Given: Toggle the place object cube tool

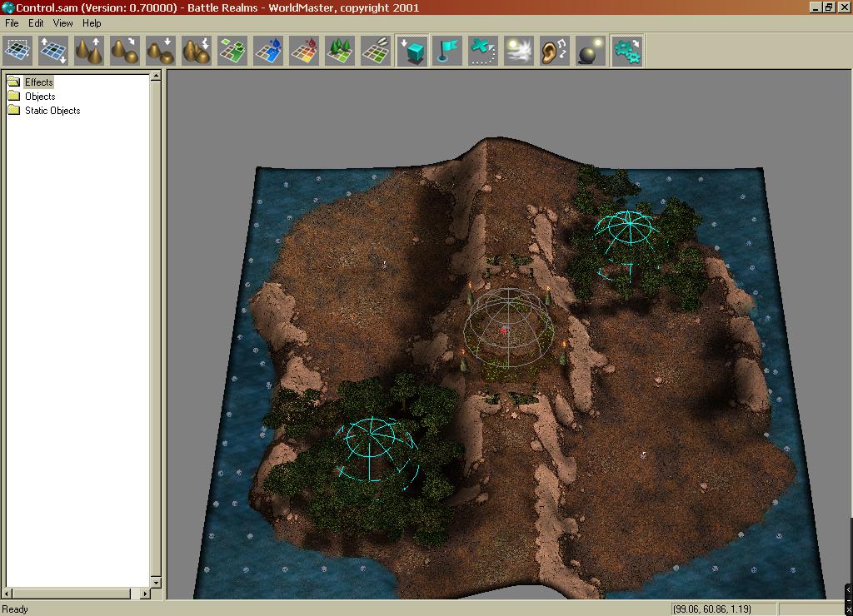Looking at the screenshot, I should point(412,51).
